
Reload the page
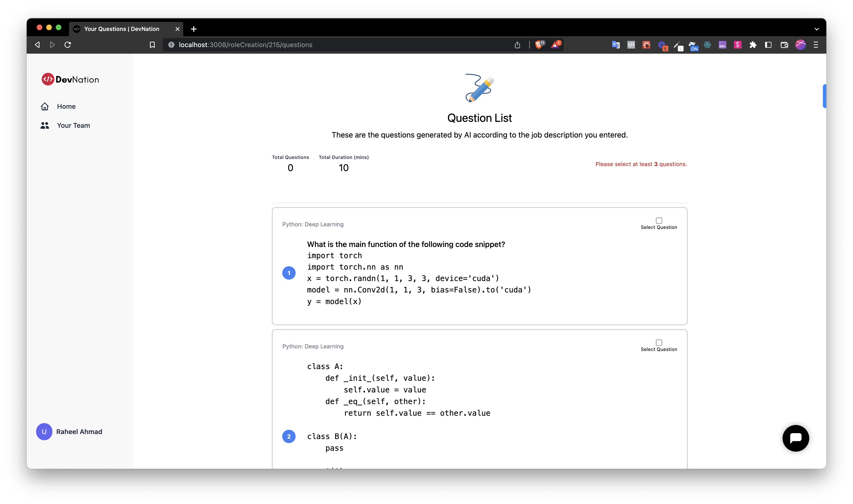click(68, 45)
